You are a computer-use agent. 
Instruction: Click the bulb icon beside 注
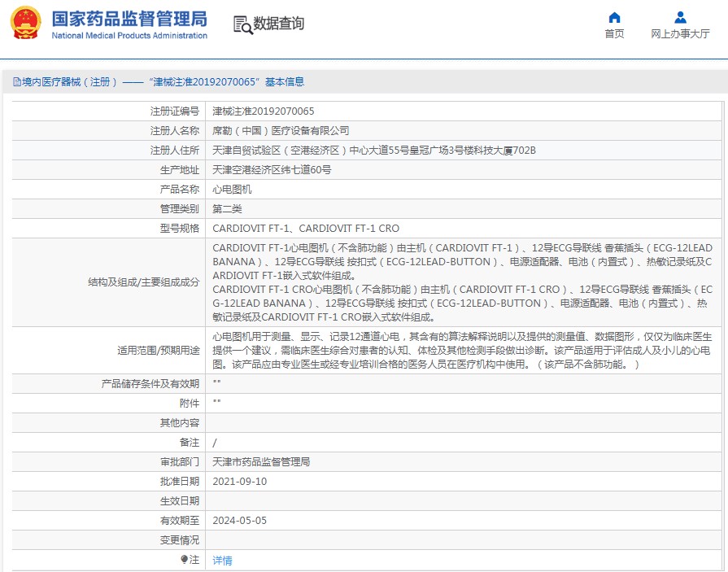(x=185, y=560)
